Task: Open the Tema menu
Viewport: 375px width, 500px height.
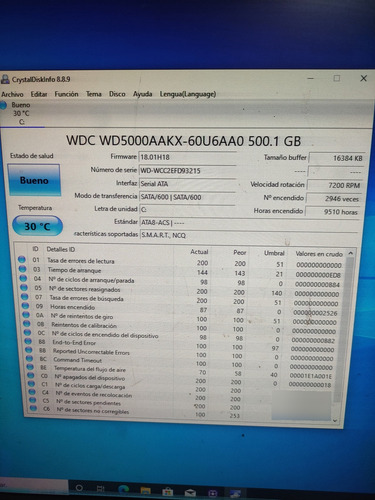Action: click(94, 94)
